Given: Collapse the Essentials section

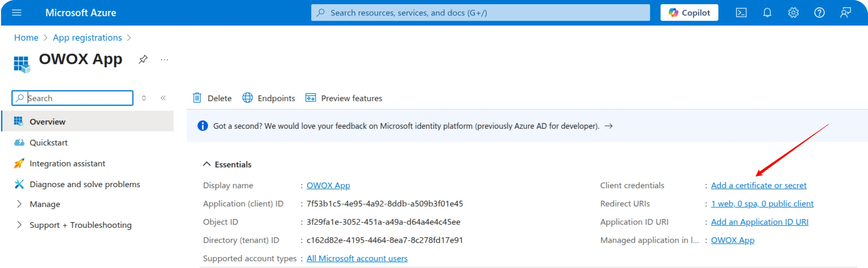Looking at the screenshot, I should pos(207,164).
